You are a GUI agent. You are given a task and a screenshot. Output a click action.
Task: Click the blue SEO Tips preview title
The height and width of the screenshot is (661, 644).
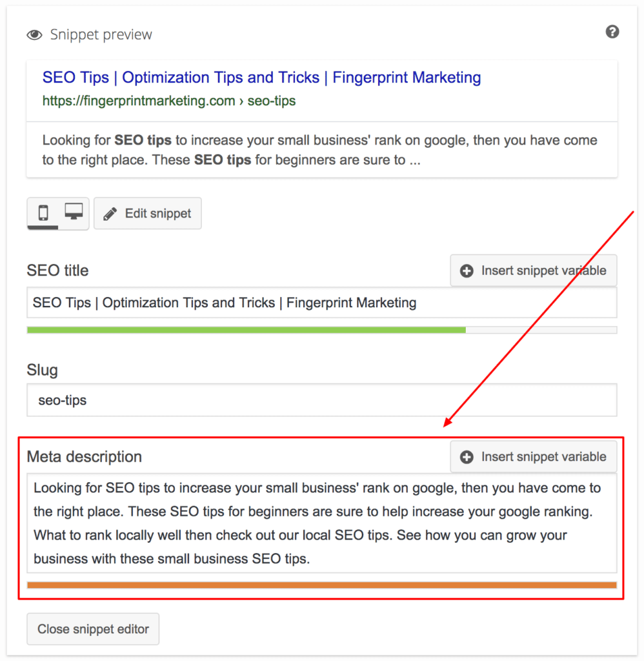pyautogui.click(x=261, y=78)
